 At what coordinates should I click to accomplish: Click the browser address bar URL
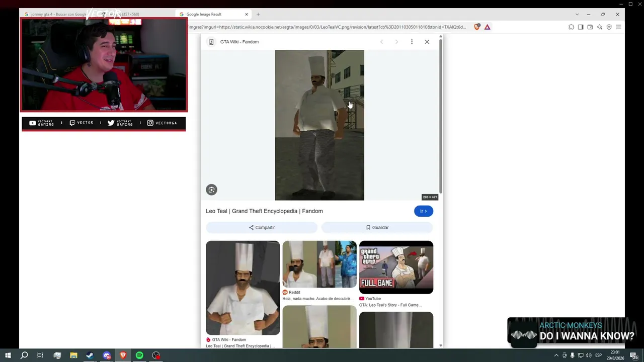point(327,27)
